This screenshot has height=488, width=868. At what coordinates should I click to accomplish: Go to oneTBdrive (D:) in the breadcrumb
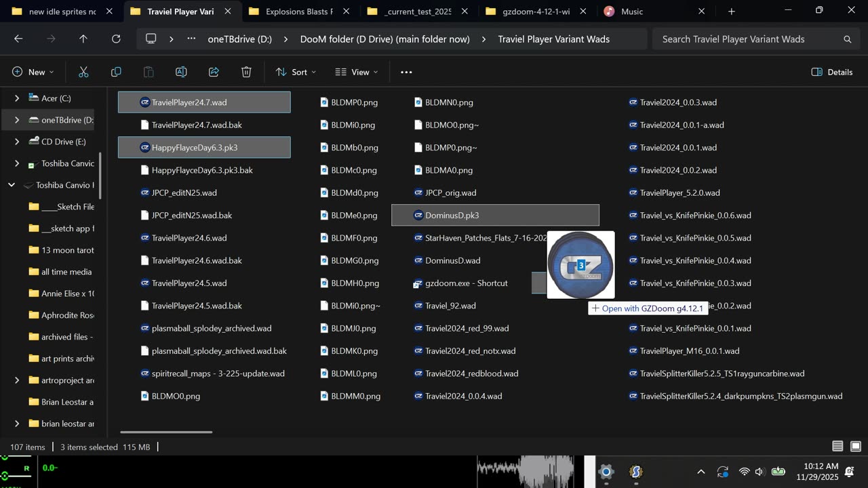[239, 39]
